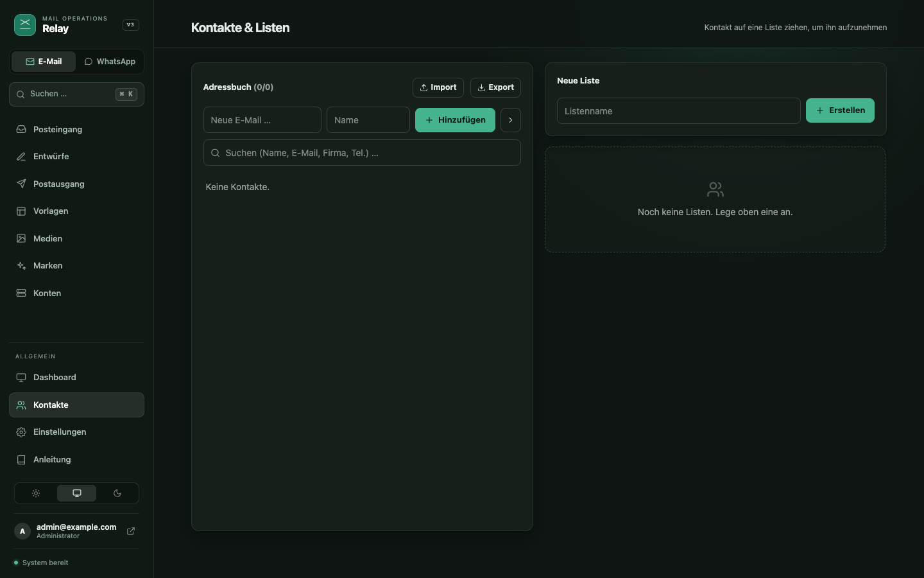Screen dimensions: 924x578
Task: Click admin@example.com account text
Action: coord(76,527)
